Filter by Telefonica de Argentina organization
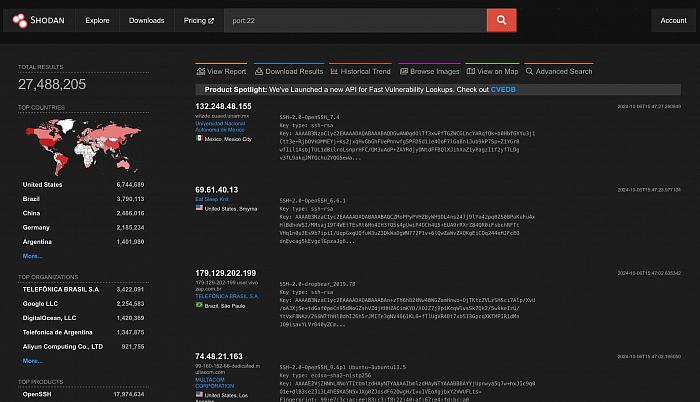Viewport: 700px width, 402px height. pyautogui.click(x=83, y=332)
